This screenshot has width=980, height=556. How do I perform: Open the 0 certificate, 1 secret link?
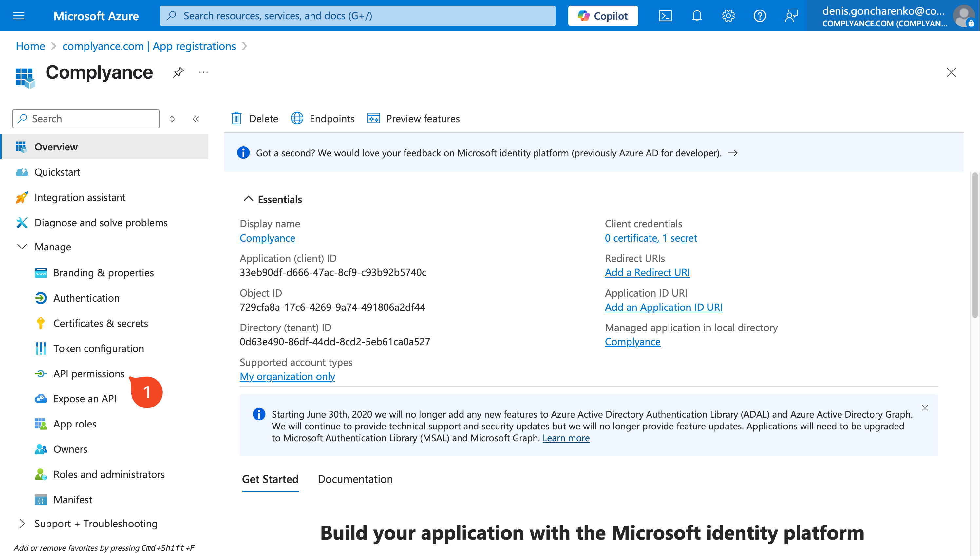(x=651, y=238)
